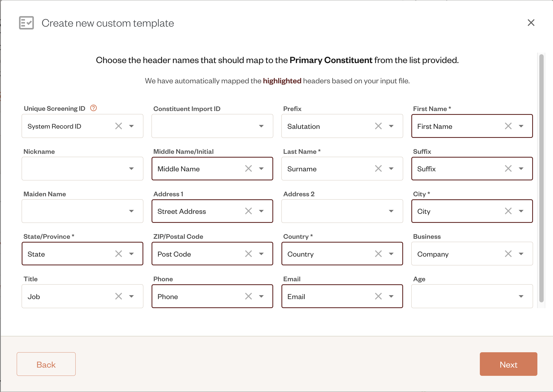Remove the Email mapping
553x392 pixels.
(x=378, y=296)
